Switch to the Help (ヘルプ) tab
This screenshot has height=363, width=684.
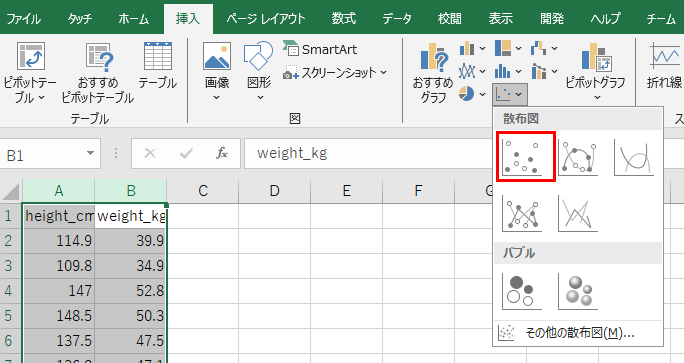[x=605, y=19]
